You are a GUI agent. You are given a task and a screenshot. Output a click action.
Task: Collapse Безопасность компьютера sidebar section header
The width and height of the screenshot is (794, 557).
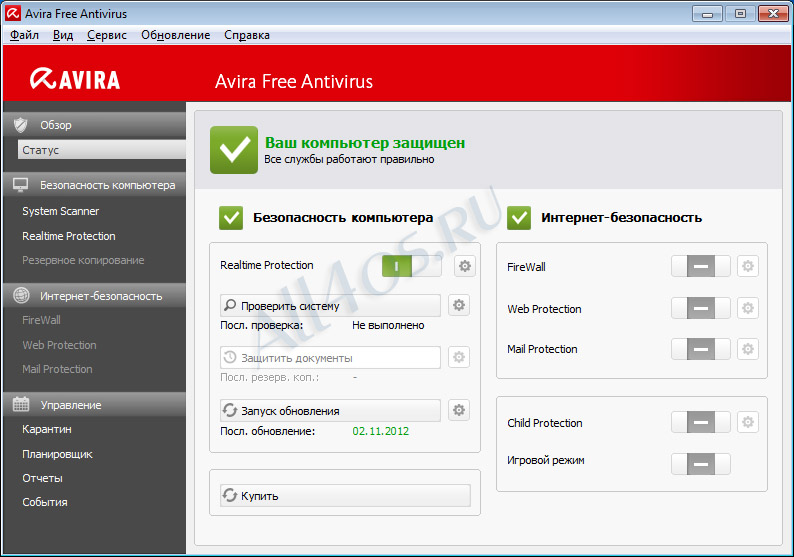95,185
